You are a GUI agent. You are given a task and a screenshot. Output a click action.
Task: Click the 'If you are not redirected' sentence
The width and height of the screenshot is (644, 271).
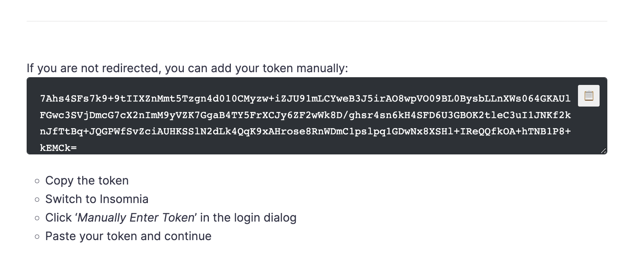pos(187,68)
